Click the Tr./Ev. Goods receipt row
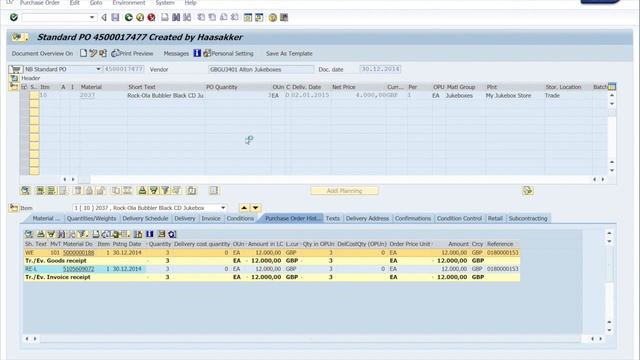This screenshot has width=640, height=360. pyautogui.click(x=272, y=260)
